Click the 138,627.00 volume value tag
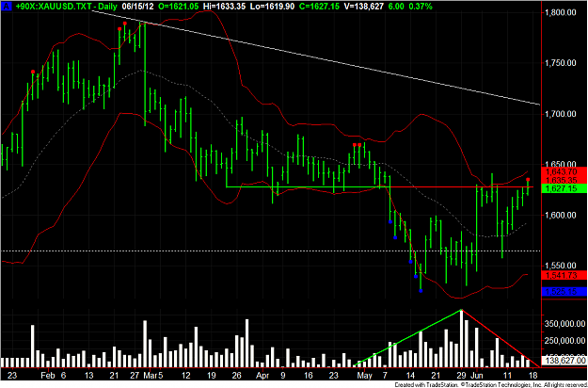Viewport: 588px width, 388px height. [565, 361]
